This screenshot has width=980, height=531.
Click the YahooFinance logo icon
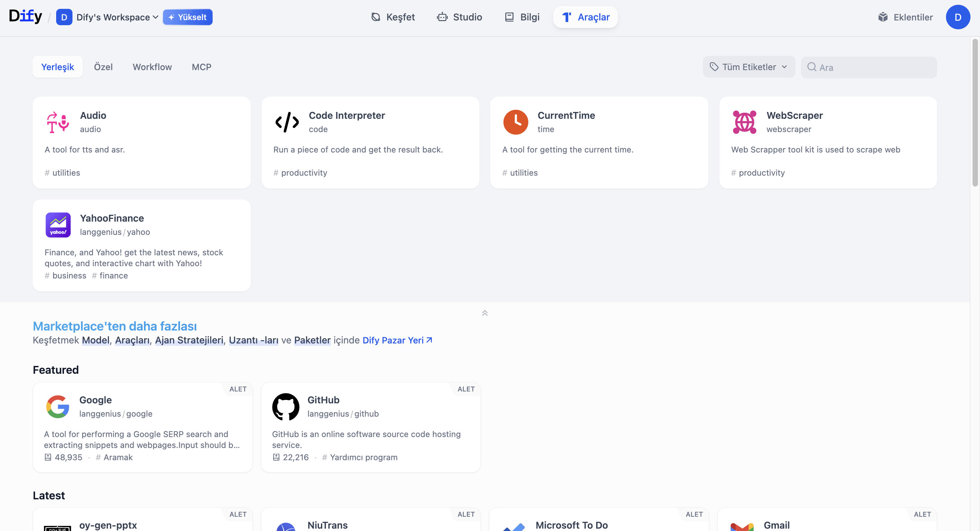pos(58,225)
